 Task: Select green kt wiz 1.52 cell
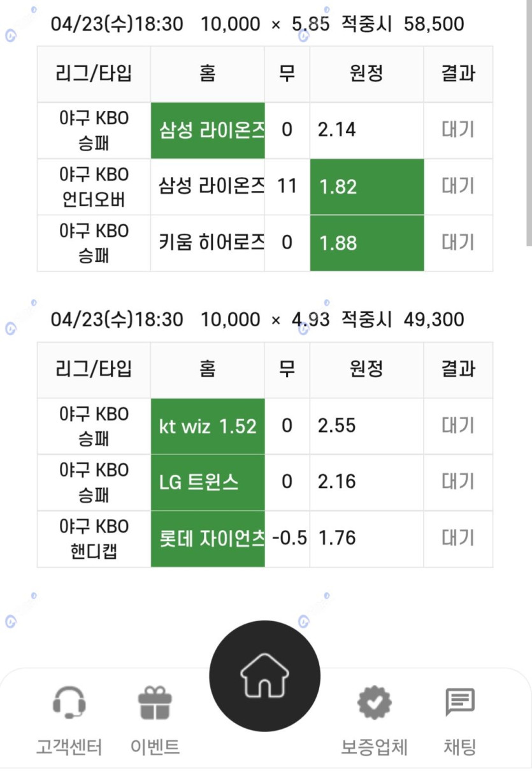pyautogui.click(x=208, y=426)
